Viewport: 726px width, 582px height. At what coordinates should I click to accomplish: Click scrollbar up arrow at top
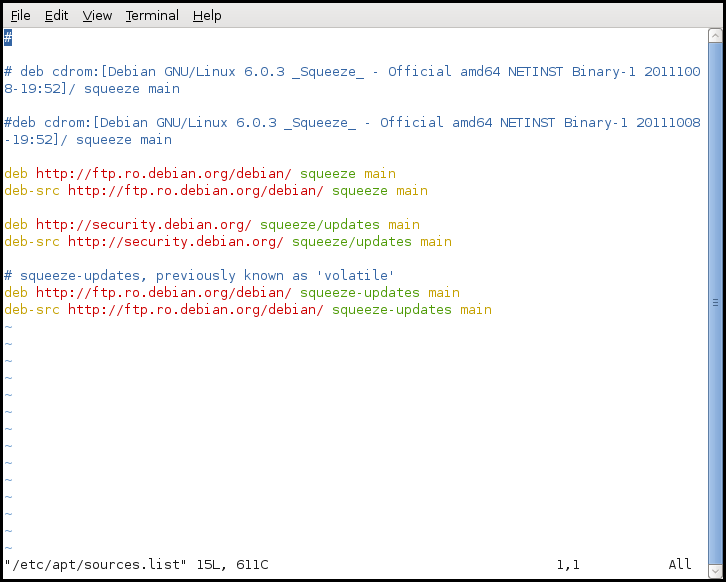(x=715, y=36)
